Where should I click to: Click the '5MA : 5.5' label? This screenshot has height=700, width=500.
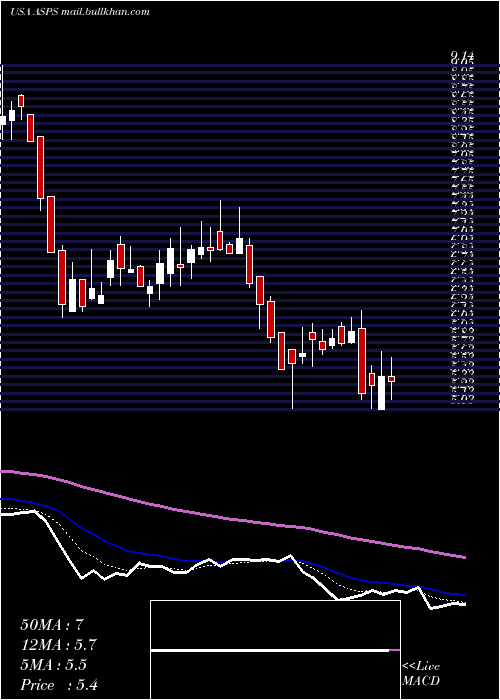coord(54,665)
